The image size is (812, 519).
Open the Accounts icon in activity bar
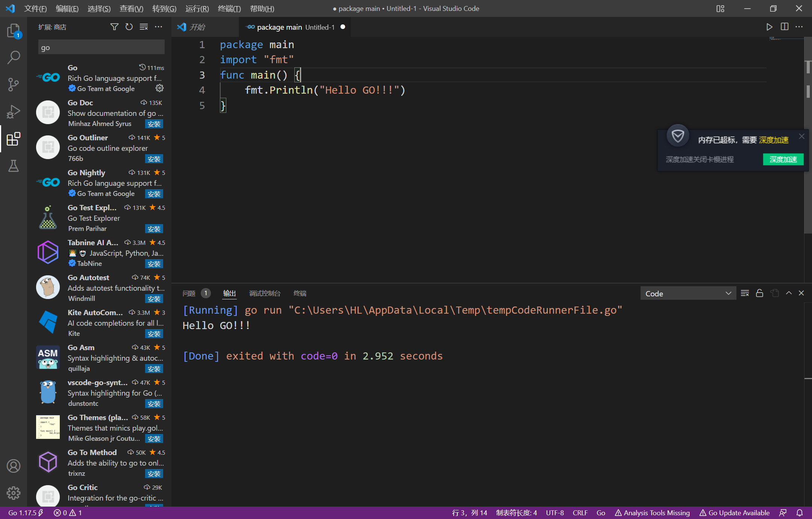(14, 466)
